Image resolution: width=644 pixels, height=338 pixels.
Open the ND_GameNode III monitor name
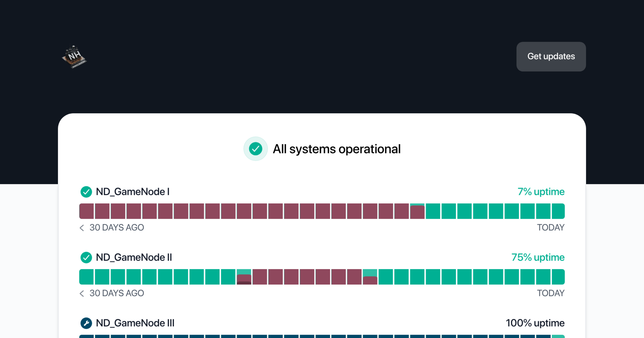coord(135,323)
